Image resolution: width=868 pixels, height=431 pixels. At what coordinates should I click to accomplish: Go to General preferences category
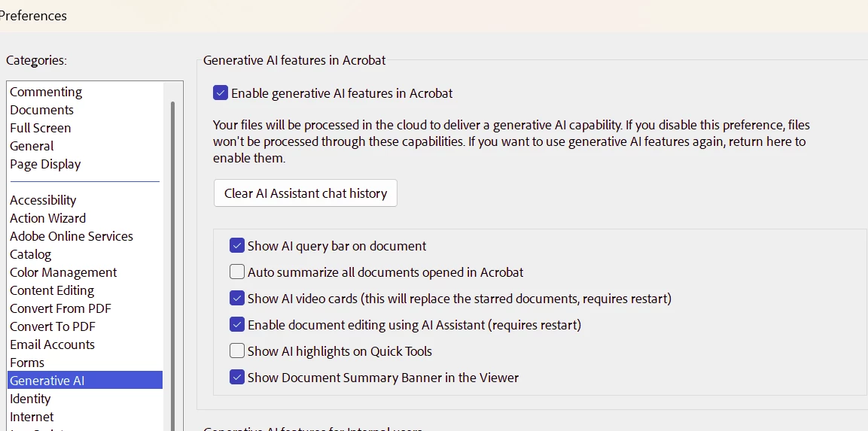click(32, 147)
